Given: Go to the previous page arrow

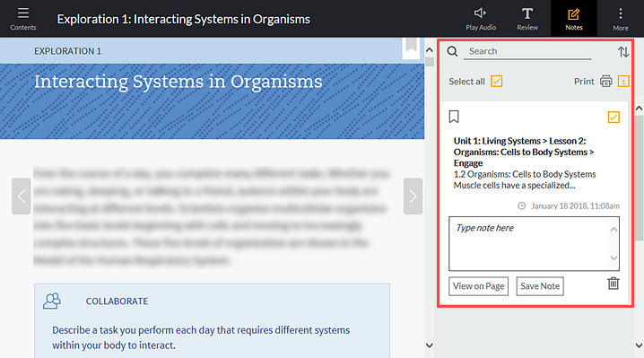Looking at the screenshot, I should pos(22,196).
